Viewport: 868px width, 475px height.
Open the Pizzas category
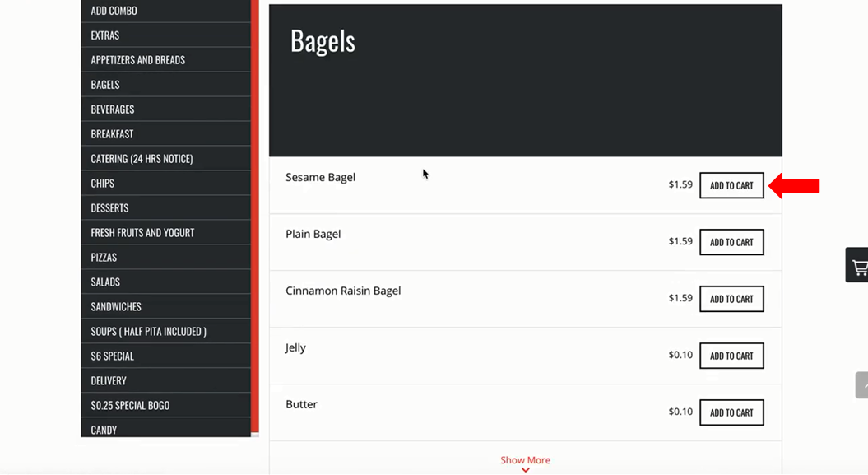[165, 258]
